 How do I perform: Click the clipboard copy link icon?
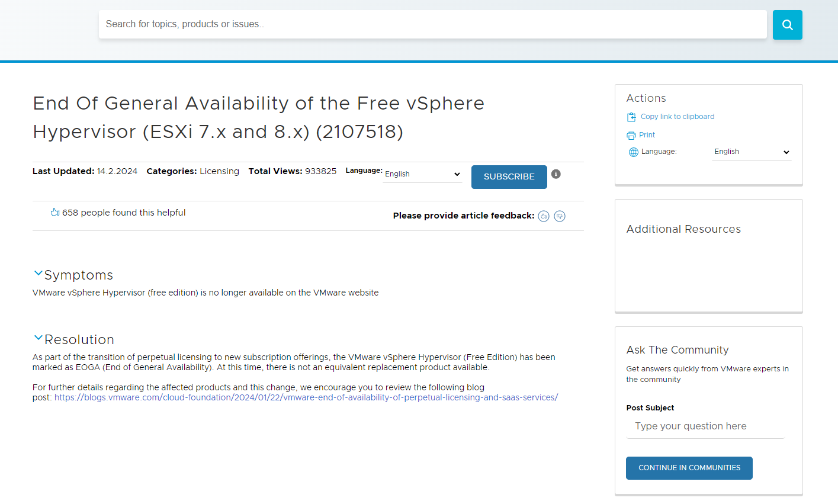tap(631, 117)
